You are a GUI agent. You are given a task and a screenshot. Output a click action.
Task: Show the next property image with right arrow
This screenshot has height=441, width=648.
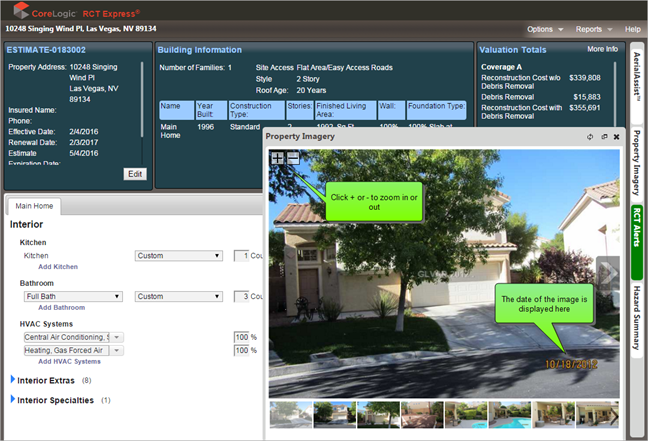pos(605,271)
